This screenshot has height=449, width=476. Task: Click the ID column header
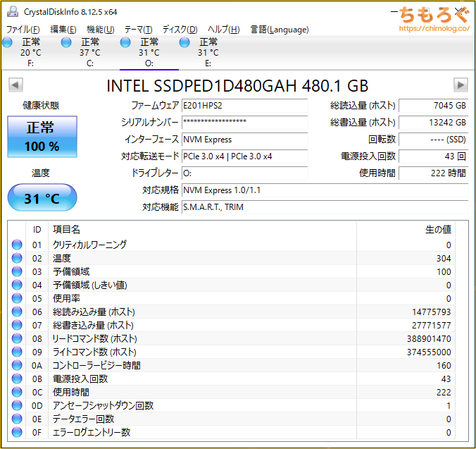[37, 230]
